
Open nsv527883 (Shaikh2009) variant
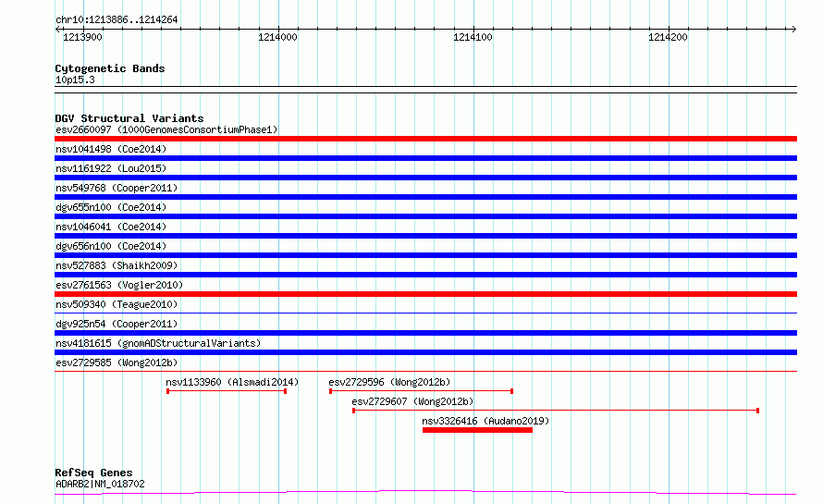(x=117, y=265)
